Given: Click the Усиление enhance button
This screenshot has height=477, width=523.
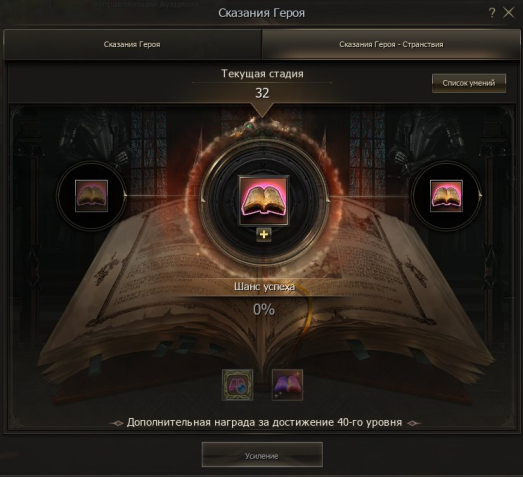Looking at the screenshot, I should pos(262,455).
